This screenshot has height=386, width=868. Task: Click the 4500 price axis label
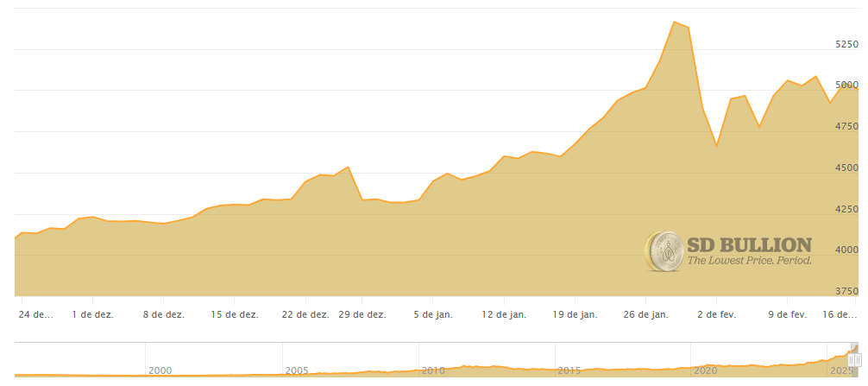tap(846, 168)
